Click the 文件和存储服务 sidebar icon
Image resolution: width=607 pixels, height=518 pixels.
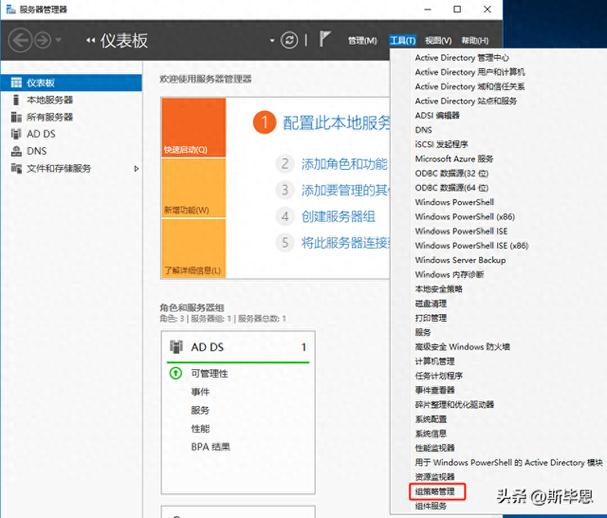(16, 168)
